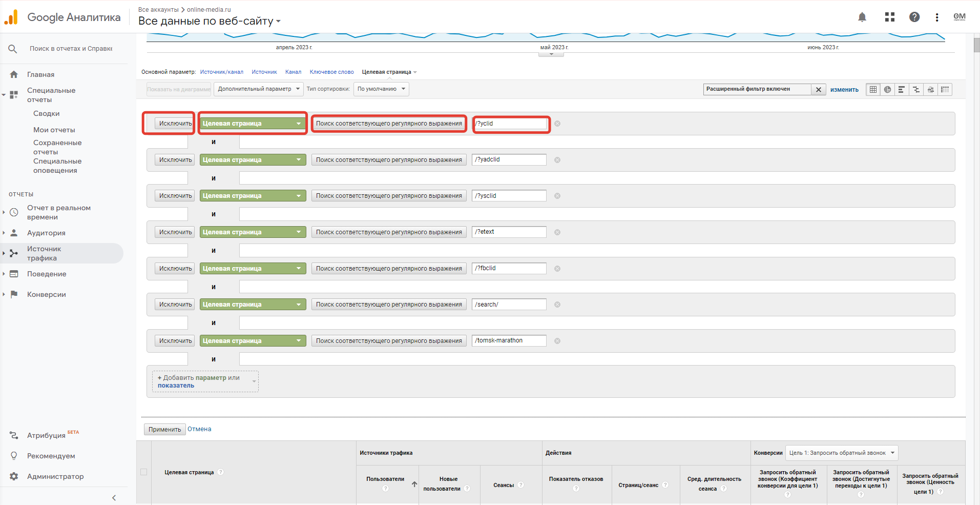Viewport: 980px width, 505px height.
Task: Open Атрибуция beta section
Action: coord(46,435)
